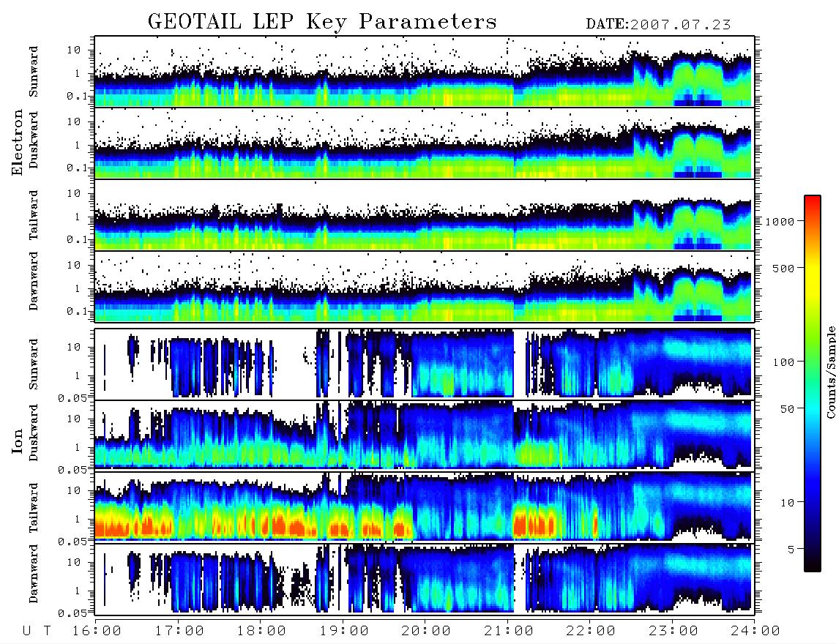The height and width of the screenshot is (644, 836).
Task: Click the 'GEOTAIL LEP Key Parameters' title
Action: click(x=322, y=22)
